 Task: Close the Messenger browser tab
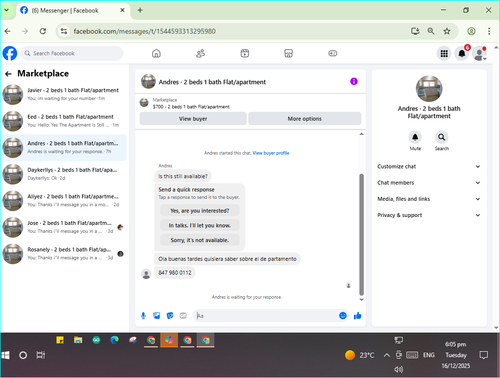[122, 10]
